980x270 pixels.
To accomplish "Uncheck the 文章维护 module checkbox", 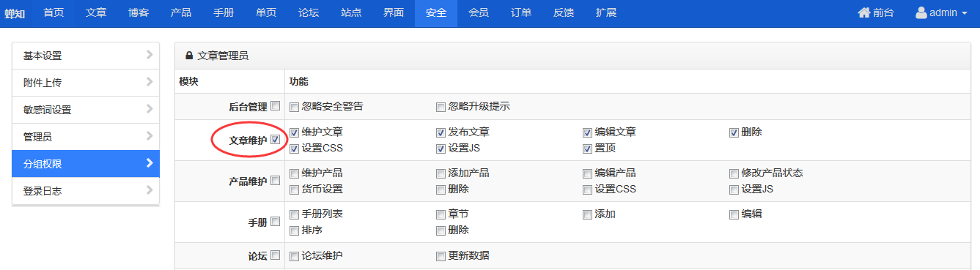I will (x=276, y=140).
